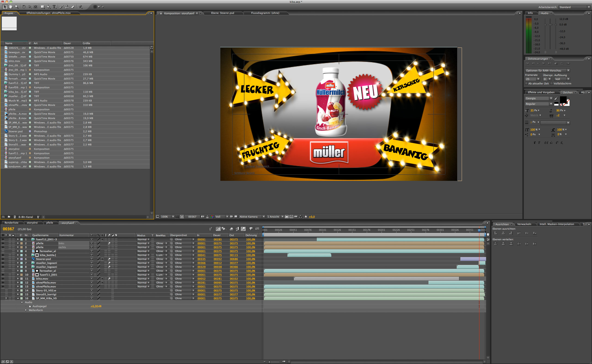Open the Renderliste tab
The width and height of the screenshot is (592, 364).
tap(12, 223)
